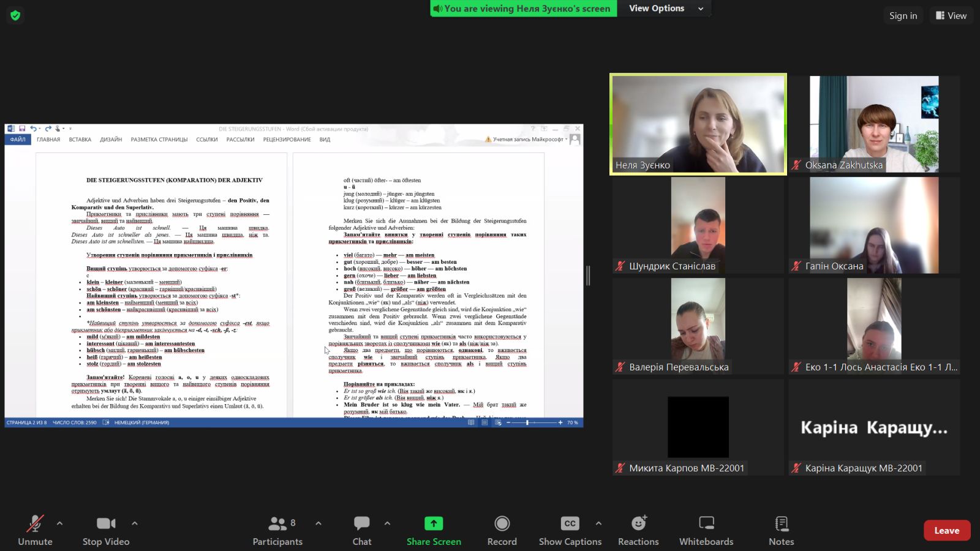This screenshot has width=980, height=551.
Task: Click the Word proofing status icon
Action: pyautogui.click(x=106, y=422)
